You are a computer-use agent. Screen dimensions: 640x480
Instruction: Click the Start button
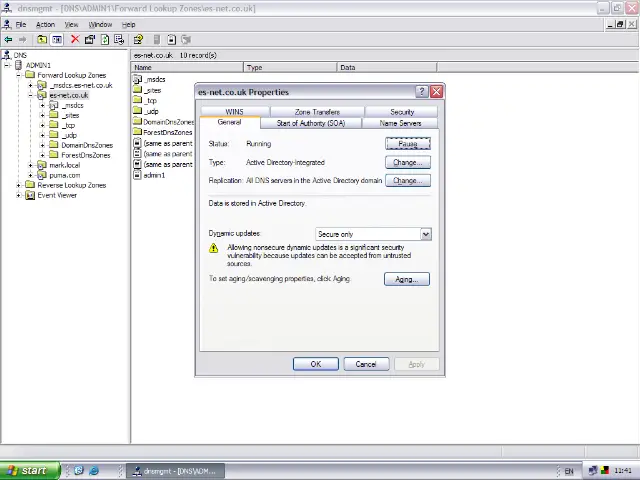click(30, 471)
